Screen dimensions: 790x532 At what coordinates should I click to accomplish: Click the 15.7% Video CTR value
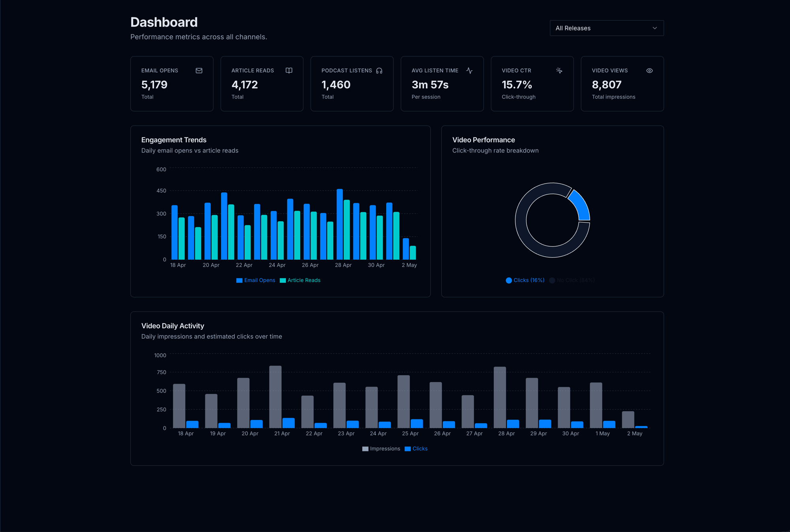[517, 85]
